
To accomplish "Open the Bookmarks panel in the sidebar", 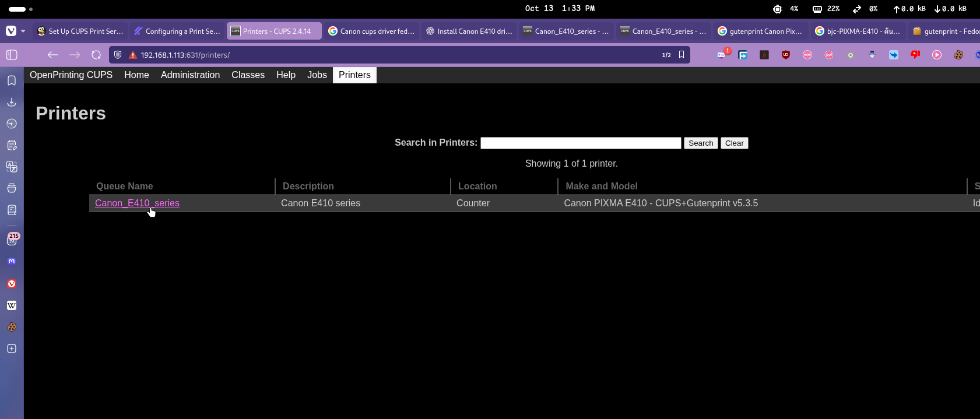I will click(12, 80).
